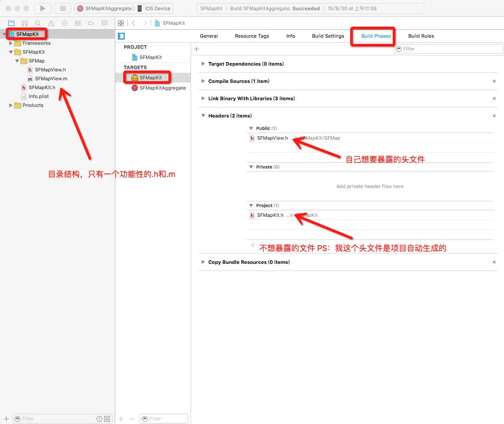Expand Compile Sources section

(x=203, y=81)
